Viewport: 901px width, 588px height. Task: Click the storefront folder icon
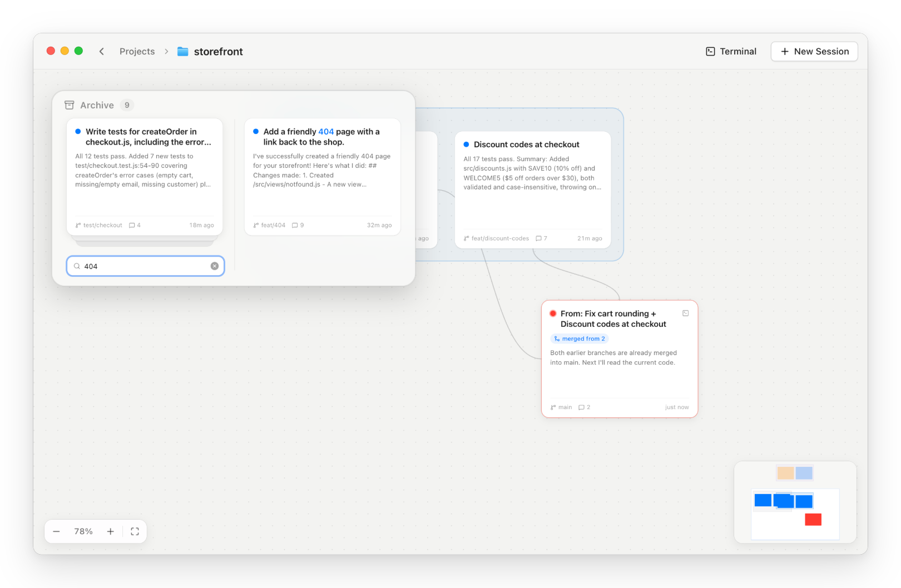pos(183,51)
